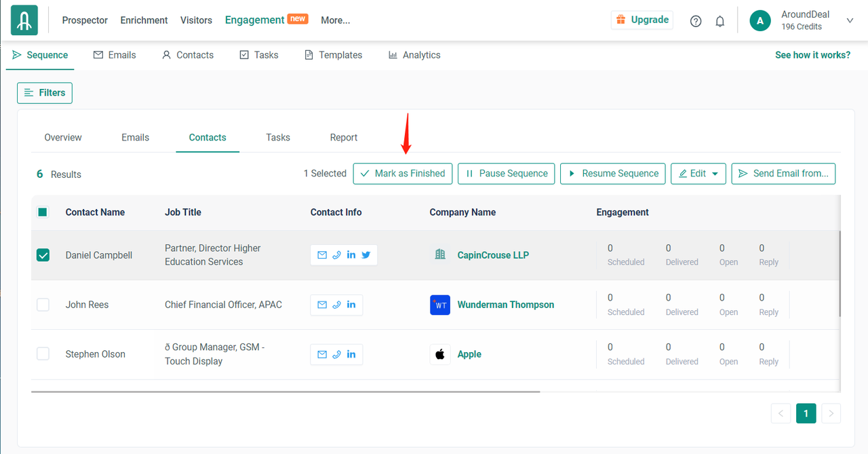Image resolution: width=868 pixels, height=454 pixels.
Task: Open the More... navigation menu
Action: click(335, 20)
